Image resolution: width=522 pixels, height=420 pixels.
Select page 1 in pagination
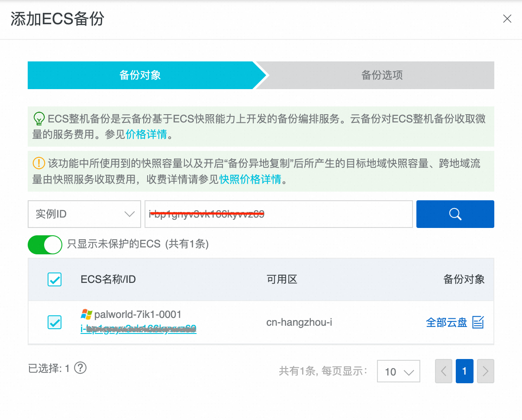tap(464, 371)
